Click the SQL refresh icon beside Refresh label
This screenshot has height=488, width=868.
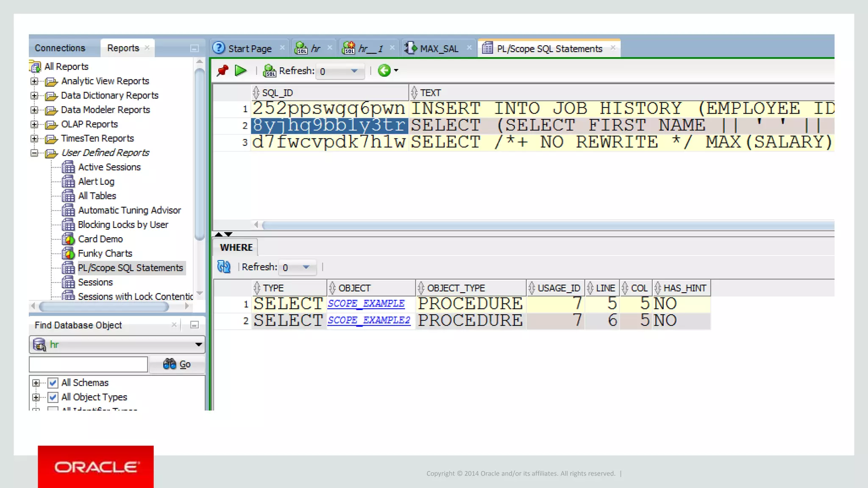[x=270, y=71]
